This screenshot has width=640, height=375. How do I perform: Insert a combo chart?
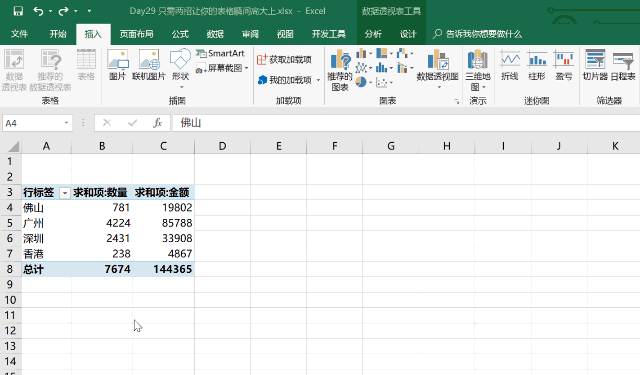click(405, 68)
